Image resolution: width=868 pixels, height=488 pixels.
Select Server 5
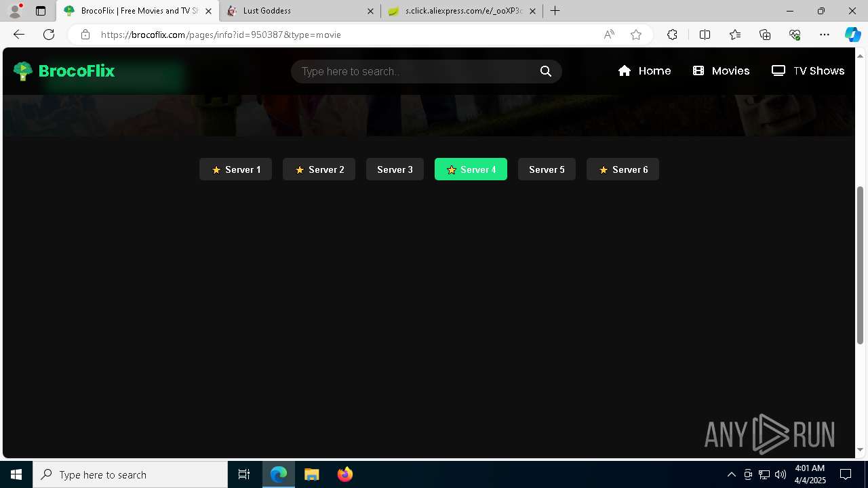(x=547, y=169)
